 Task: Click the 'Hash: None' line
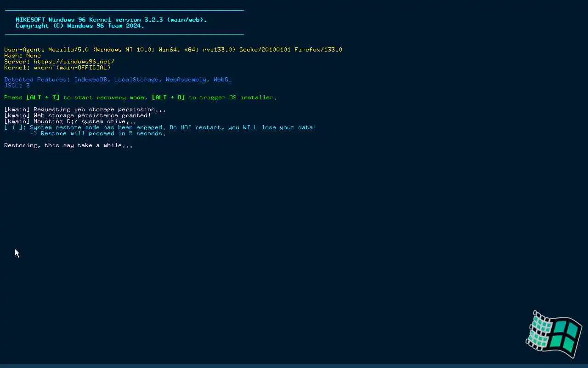(23, 56)
